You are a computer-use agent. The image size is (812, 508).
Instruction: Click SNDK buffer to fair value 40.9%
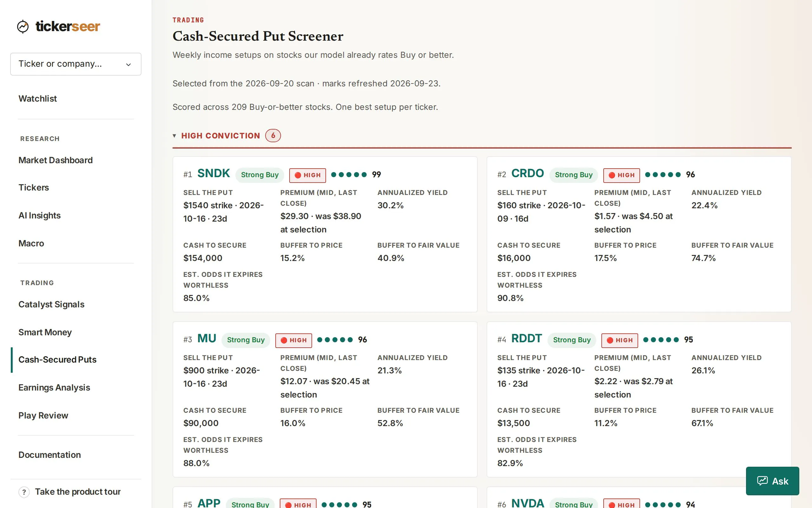[391, 258]
